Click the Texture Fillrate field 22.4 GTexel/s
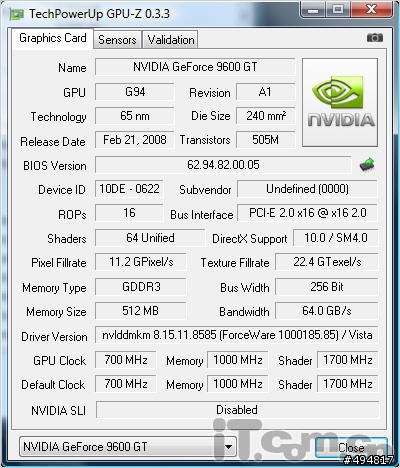Screen dimensions: 400x468 327,262
